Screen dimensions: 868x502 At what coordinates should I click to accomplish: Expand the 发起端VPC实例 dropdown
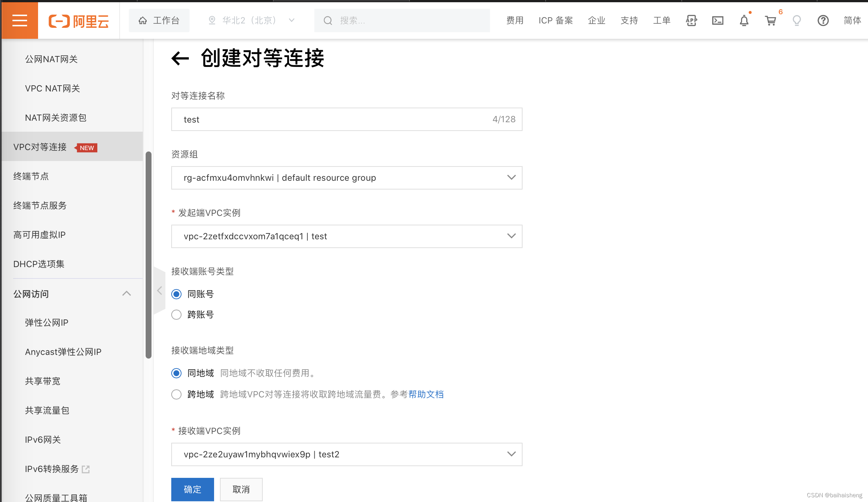pyautogui.click(x=511, y=236)
